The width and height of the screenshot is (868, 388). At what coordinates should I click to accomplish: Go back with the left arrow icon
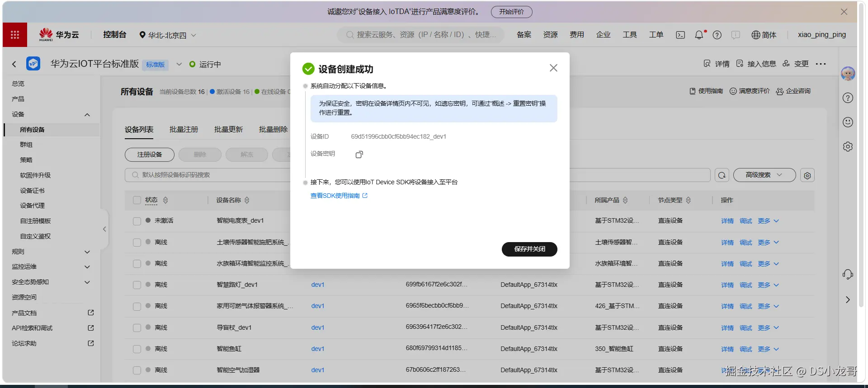[x=14, y=64]
